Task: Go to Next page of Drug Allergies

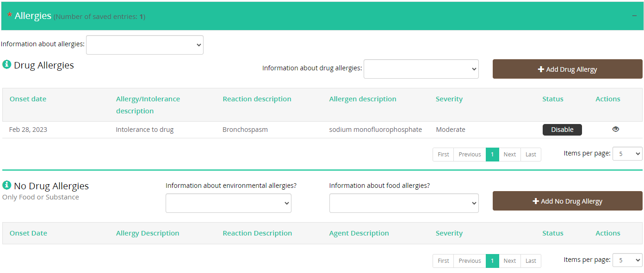Action: point(510,155)
